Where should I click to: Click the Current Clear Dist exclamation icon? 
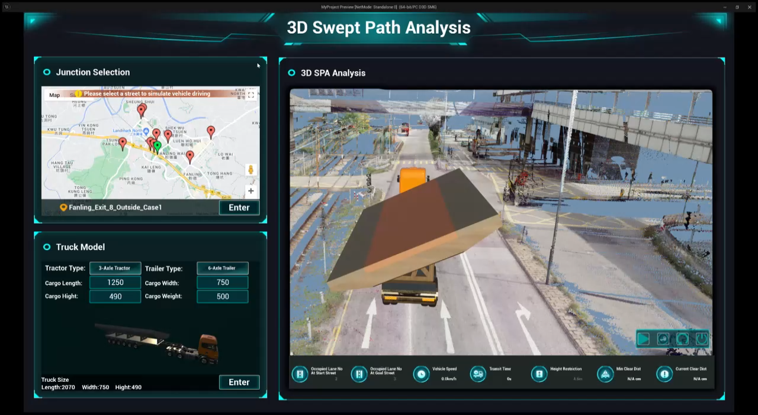click(664, 374)
